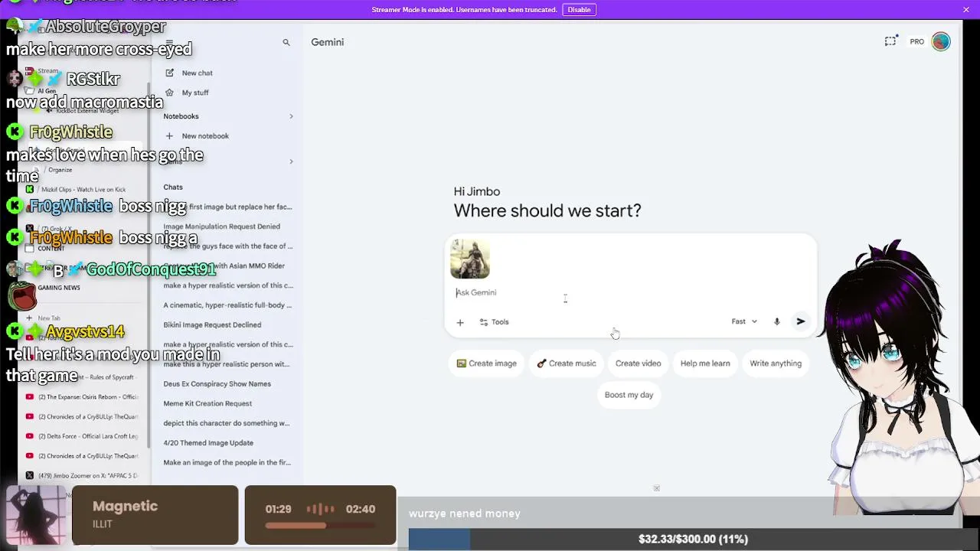
Task: Open the temporary chat icon beside PRO
Action: tap(890, 41)
